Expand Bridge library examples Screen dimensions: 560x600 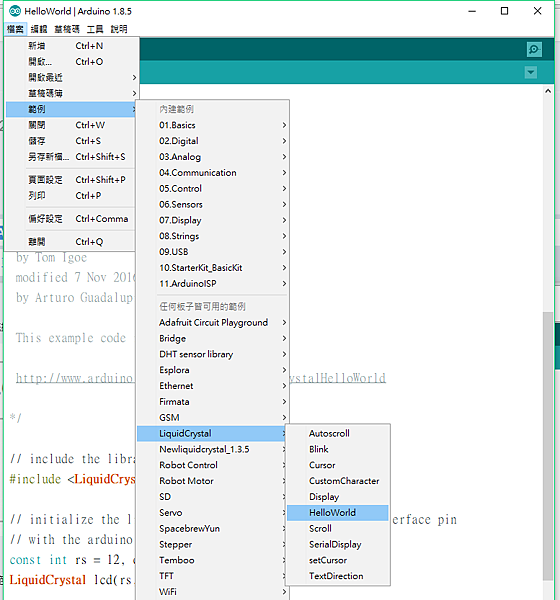coord(212,338)
